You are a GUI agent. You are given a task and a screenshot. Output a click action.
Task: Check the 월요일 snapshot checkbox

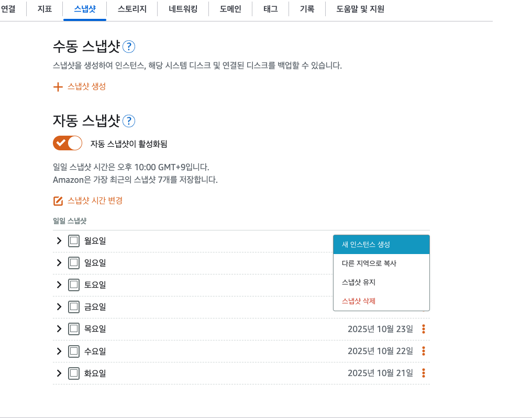(74, 240)
